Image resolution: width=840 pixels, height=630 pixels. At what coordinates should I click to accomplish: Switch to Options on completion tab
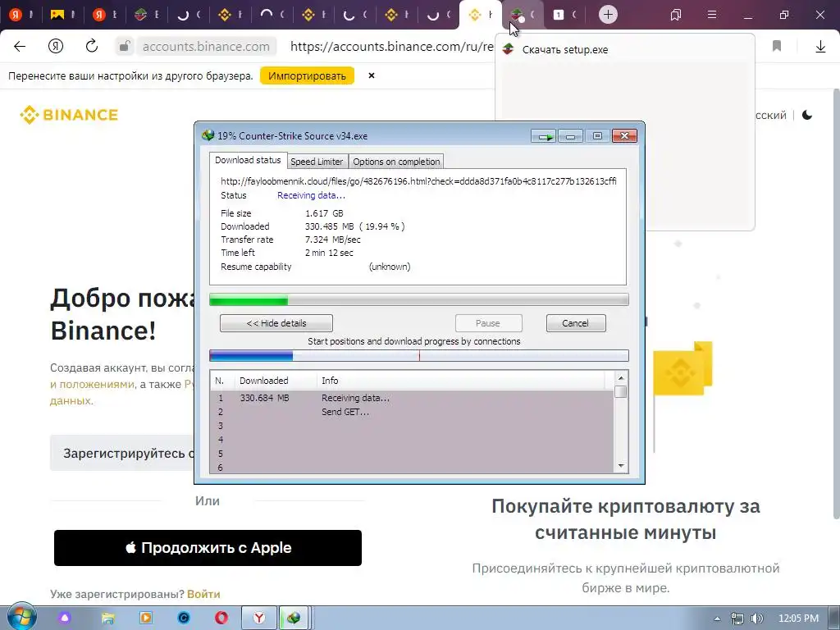click(x=396, y=162)
